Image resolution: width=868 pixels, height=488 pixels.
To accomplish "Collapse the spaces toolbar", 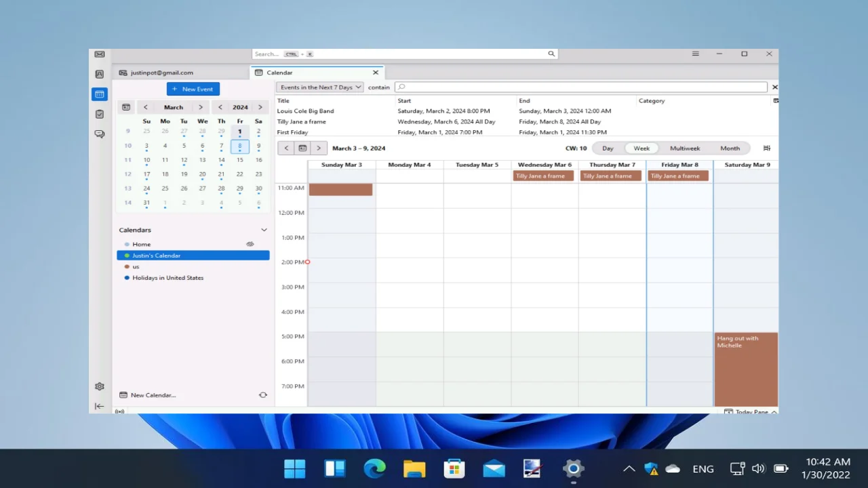I will pyautogui.click(x=100, y=406).
